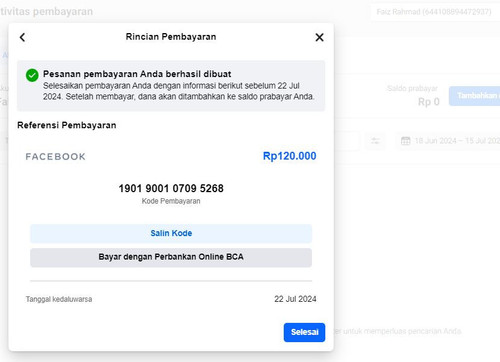The height and width of the screenshot is (362, 500).
Task: Open the filter sliders icon
Action: 375,141
